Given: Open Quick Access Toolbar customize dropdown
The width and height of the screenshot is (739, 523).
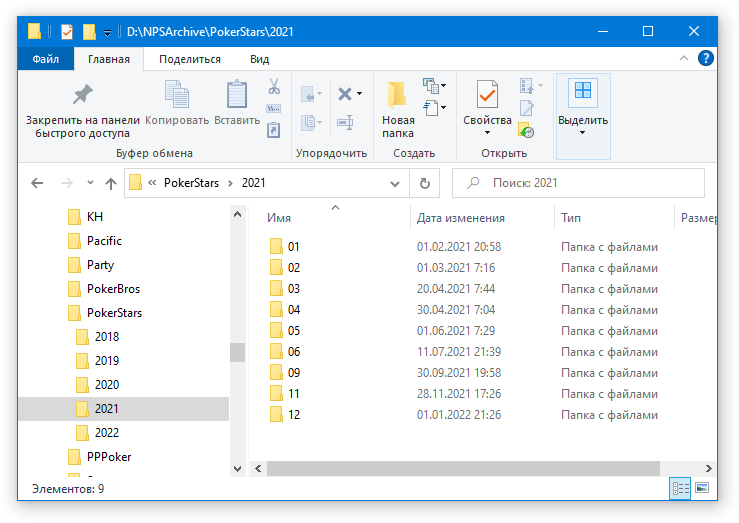Looking at the screenshot, I should coord(107,33).
